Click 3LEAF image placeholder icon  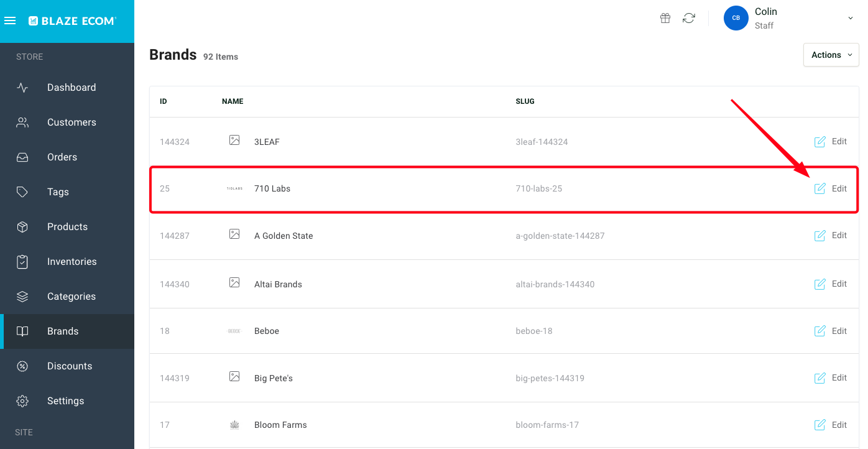[x=234, y=141]
